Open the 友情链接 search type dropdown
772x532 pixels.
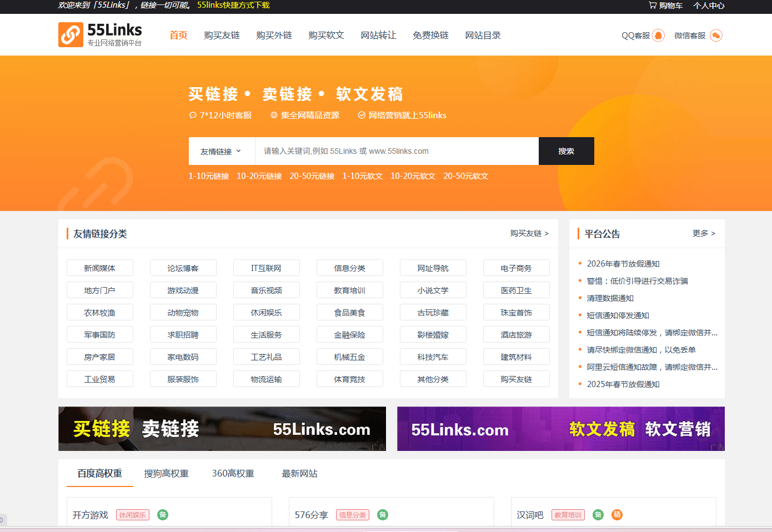click(222, 151)
